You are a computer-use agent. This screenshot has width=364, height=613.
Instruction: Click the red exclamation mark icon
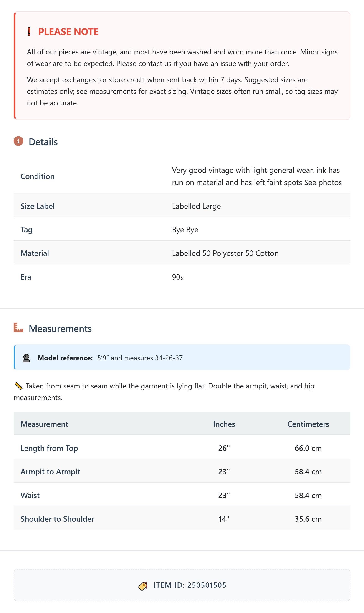click(29, 32)
